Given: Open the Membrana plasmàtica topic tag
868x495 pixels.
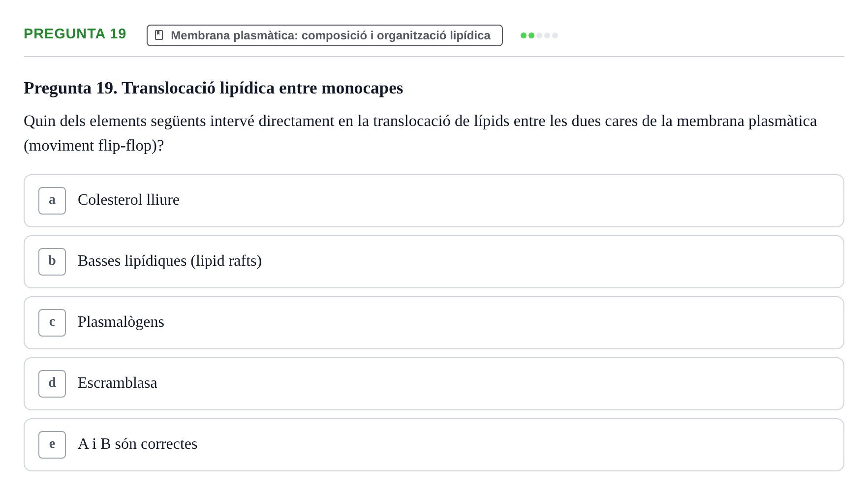Looking at the screenshot, I should (x=325, y=35).
